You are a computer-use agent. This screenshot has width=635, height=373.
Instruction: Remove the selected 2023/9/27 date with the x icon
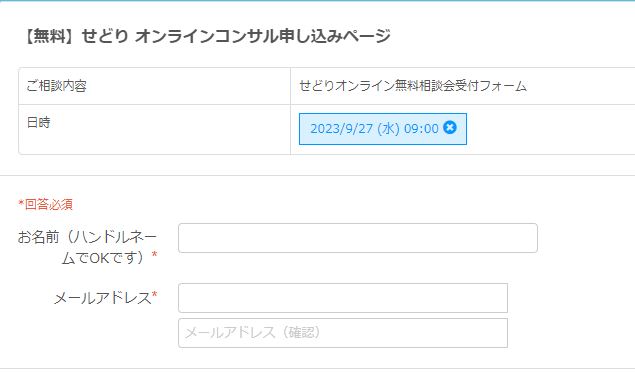[450, 128]
